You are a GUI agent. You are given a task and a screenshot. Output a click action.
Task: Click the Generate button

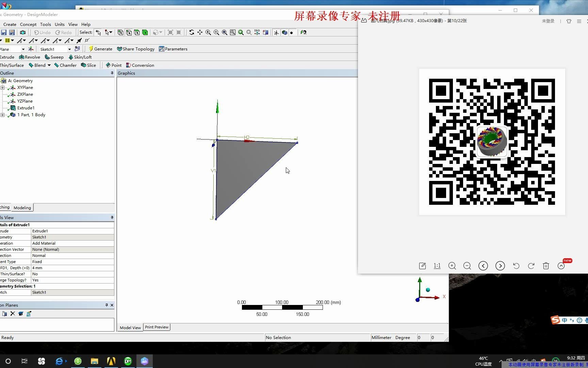coord(100,49)
